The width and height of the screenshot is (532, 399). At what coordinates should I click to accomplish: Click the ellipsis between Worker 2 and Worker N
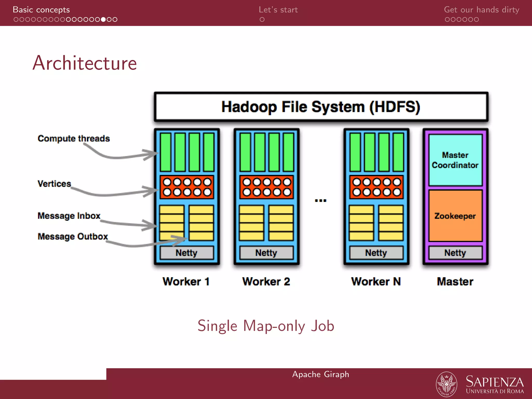click(321, 200)
